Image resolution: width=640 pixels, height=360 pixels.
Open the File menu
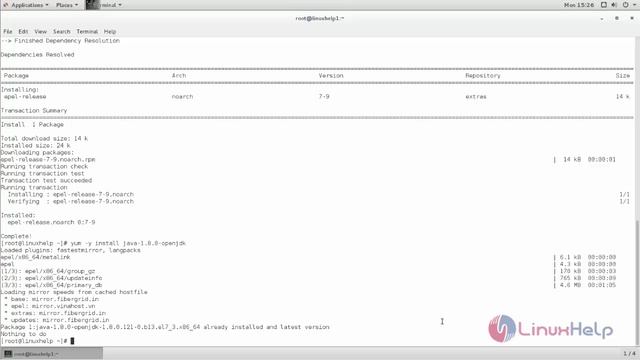(8, 31)
